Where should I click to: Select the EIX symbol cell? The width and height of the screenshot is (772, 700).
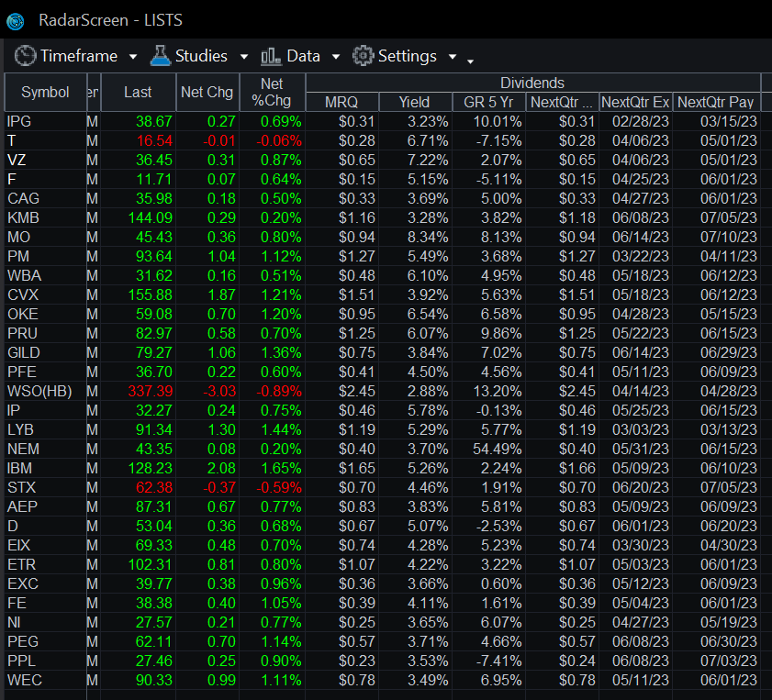tap(45, 545)
